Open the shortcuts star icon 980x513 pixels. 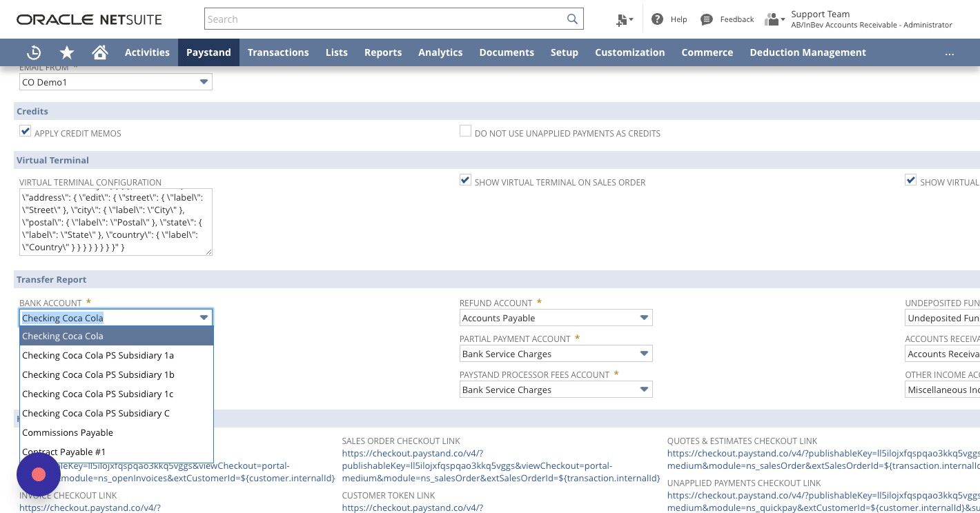click(x=67, y=52)
